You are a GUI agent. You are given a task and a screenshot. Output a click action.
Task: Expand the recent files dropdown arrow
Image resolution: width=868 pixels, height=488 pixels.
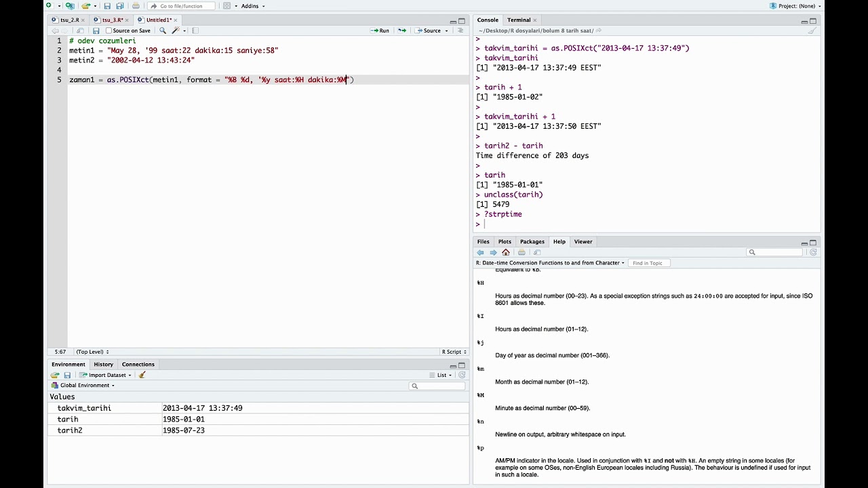coord(94,6)
